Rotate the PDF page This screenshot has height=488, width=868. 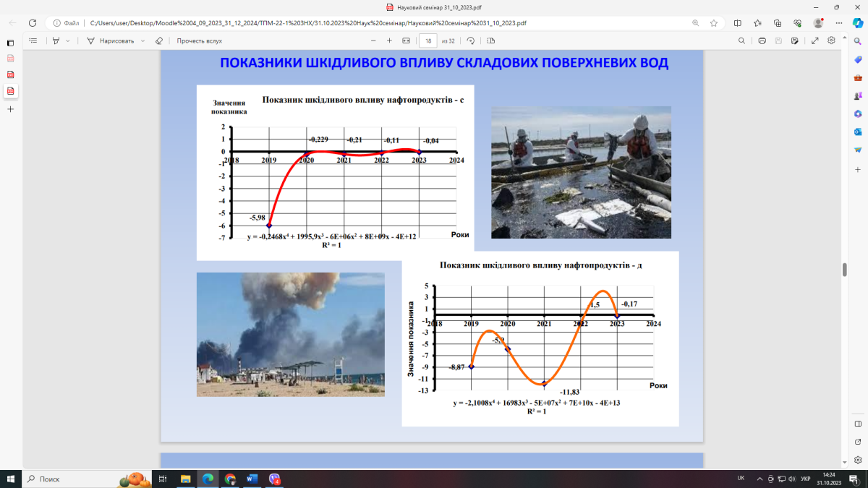coord(471,40)
